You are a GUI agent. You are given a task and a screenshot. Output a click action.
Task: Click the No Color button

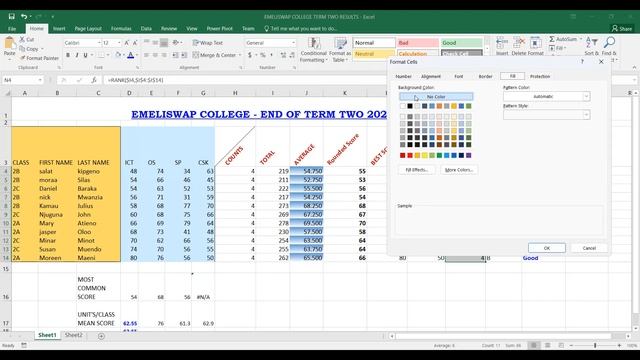436,97
